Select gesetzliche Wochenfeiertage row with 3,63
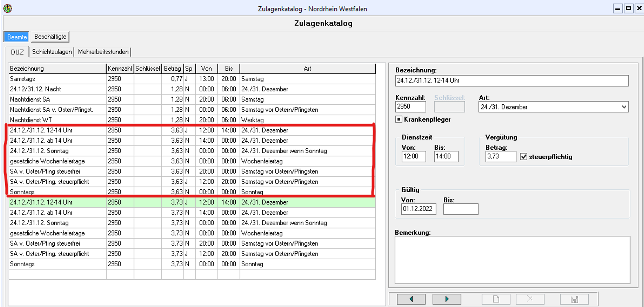 pos(192,161)
